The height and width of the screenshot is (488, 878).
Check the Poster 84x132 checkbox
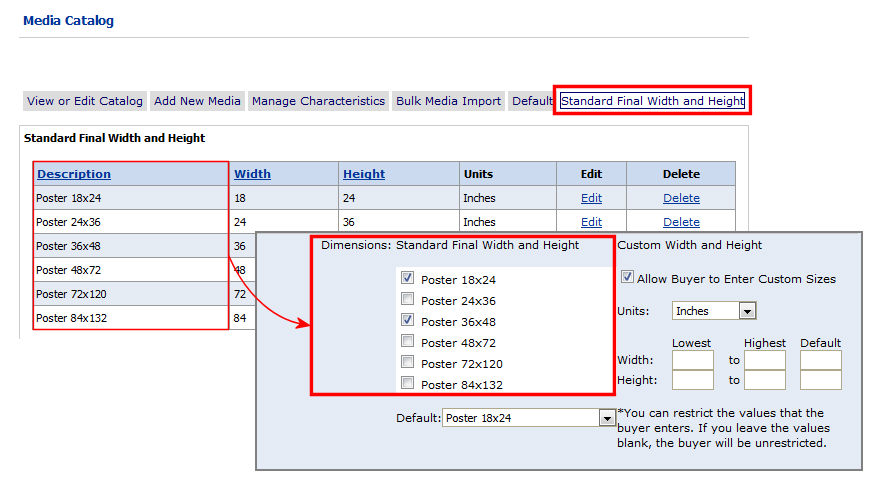click(x=407, y=384)
